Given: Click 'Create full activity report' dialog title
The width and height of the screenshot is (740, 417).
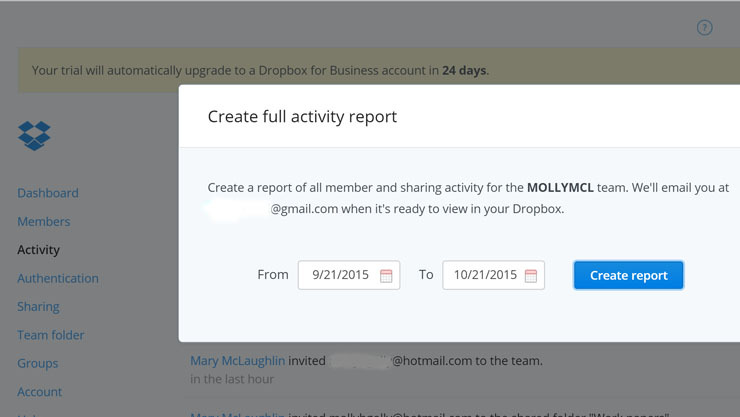Looking at the screenshot, I should tap(302, 117).
